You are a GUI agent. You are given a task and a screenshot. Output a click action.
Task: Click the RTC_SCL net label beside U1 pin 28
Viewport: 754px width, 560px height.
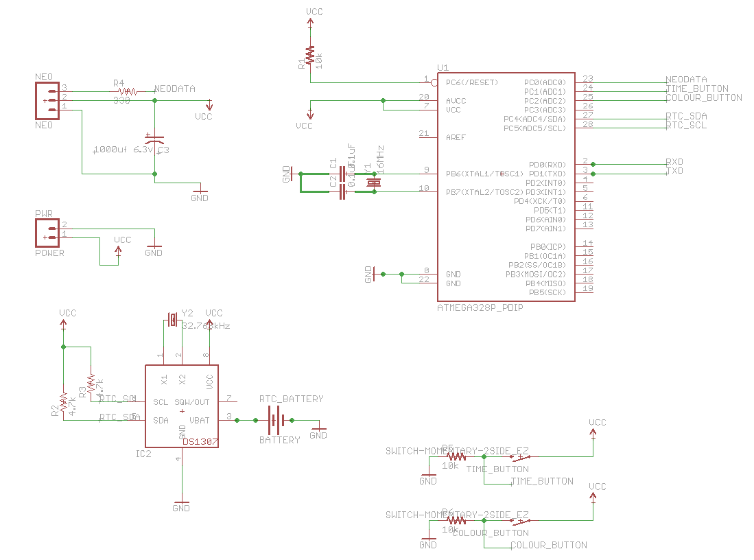(686, 125)
